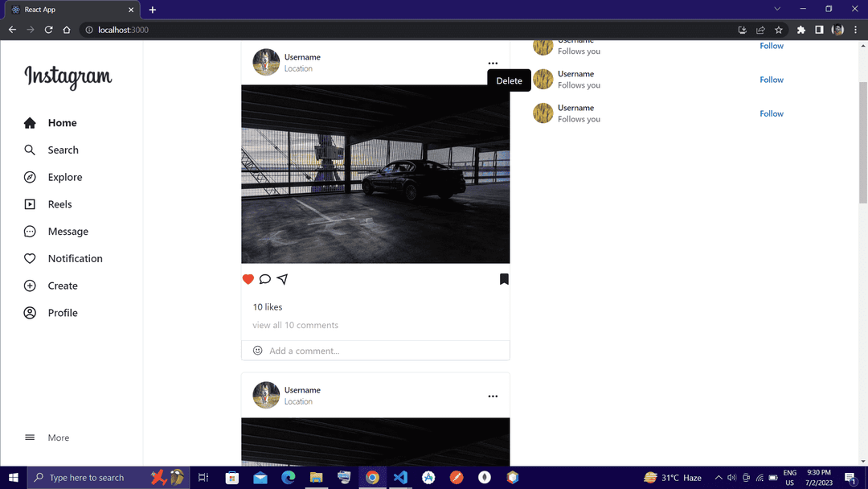
Task: Click the second suggested user's avatar
Action: pos(543,79)
